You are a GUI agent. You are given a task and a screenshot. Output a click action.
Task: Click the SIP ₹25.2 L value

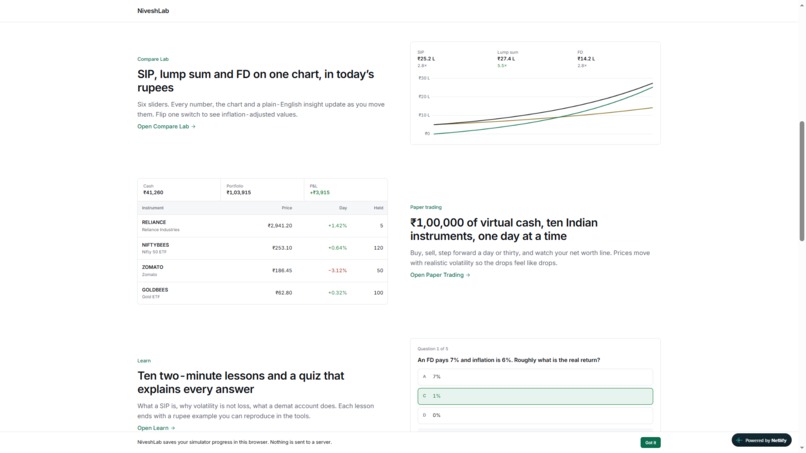pyautogui.click(x=426, y=59)
